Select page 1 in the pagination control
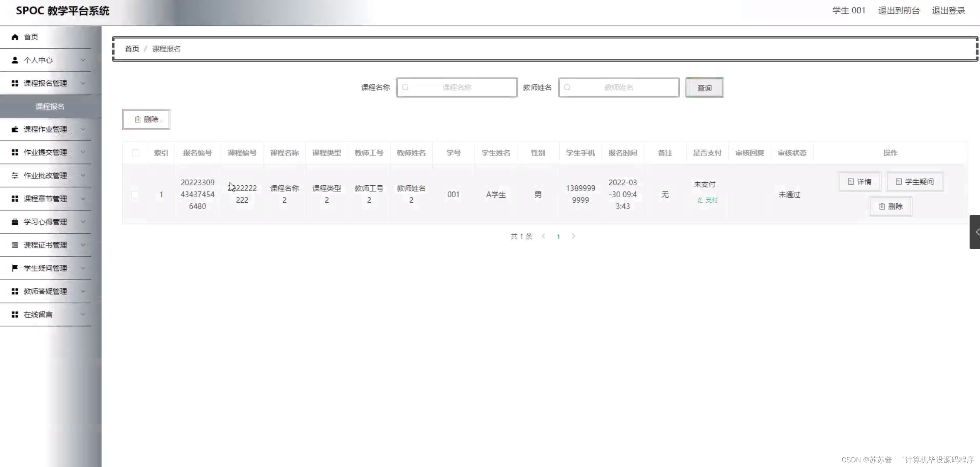Image resolution: width=980 pixels, height=467 pixels. pos(558,236)
